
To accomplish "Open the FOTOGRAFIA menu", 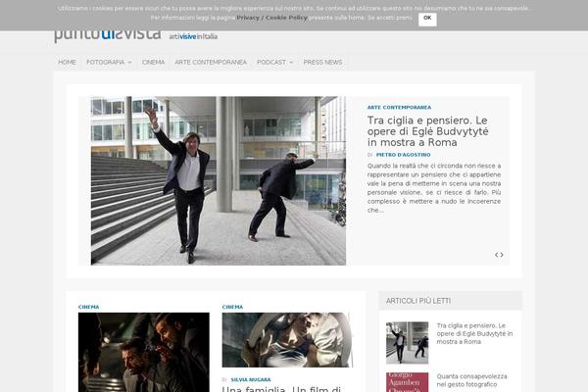I will 106,63.
